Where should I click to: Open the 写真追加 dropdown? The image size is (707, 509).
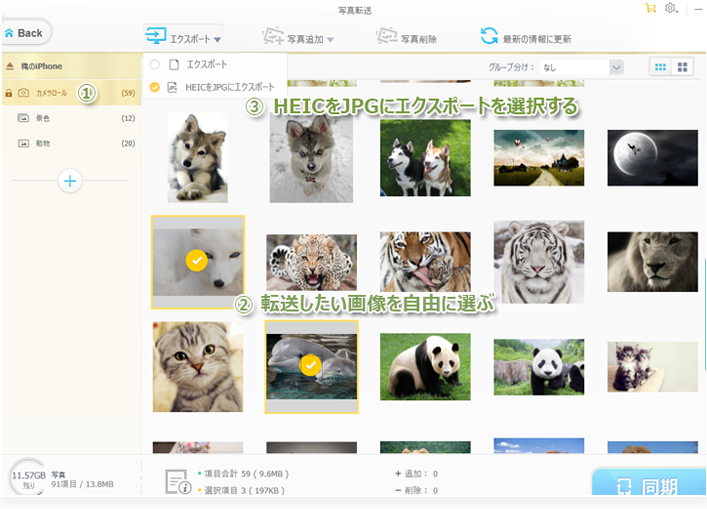click(x=298, y=39)
